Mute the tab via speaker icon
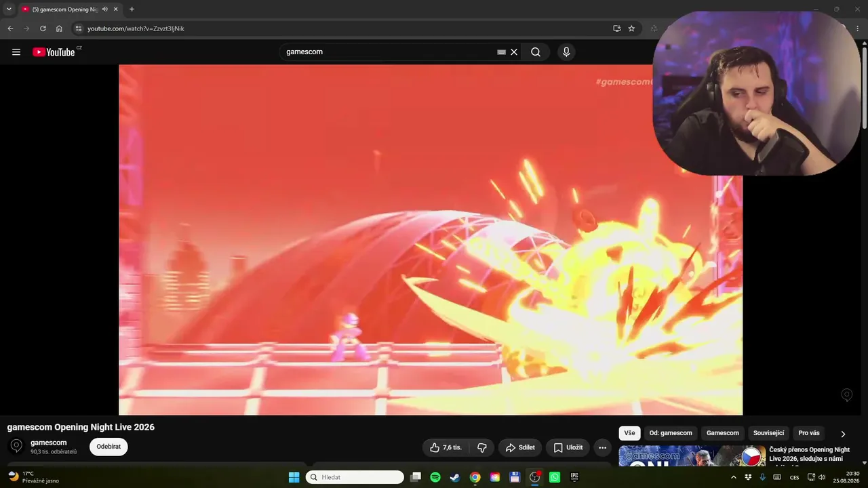 pyautogui.click(x=104, y=9)
